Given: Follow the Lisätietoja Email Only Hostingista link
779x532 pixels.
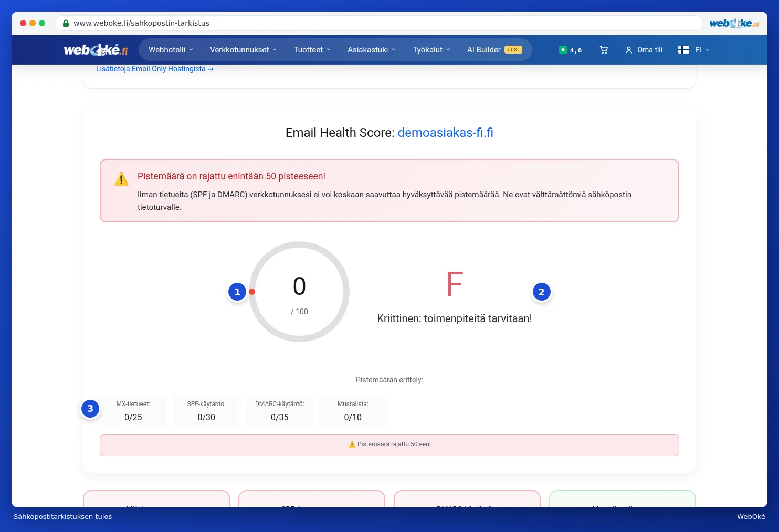Looking at the screenshot, I should [x=155, y=69].
